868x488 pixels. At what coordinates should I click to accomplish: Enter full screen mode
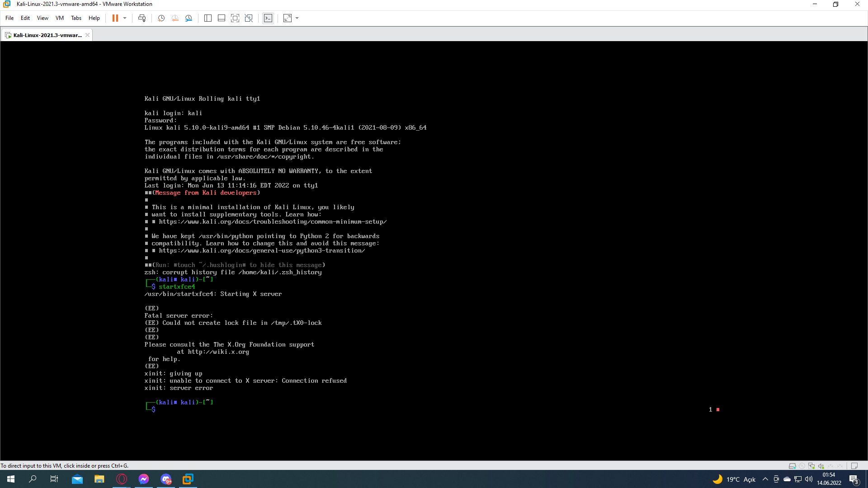click(x=235, y=18)
